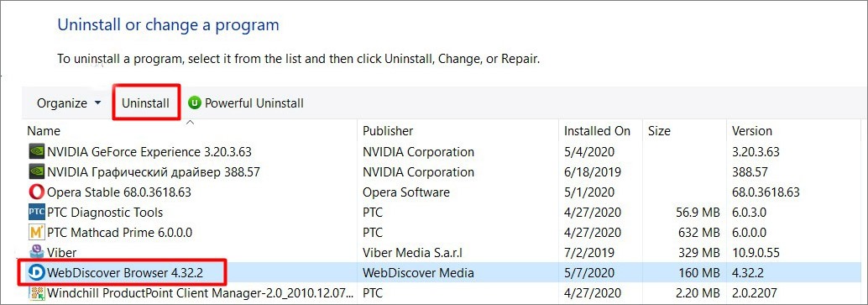Toggle sort arrow above Name column
Viewport: 868px width, 305px height.
click(x=190, y=122)
